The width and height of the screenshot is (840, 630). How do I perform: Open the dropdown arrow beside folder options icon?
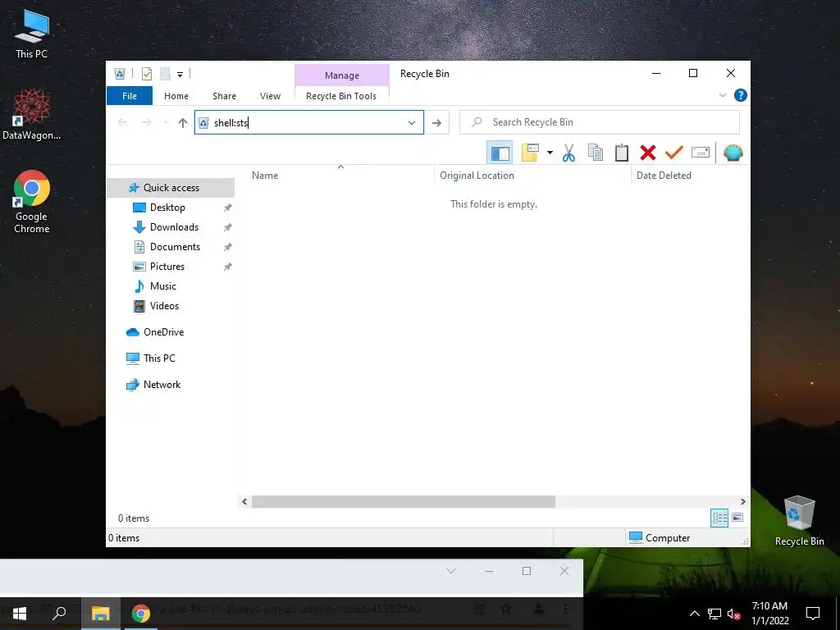point(550,153)
